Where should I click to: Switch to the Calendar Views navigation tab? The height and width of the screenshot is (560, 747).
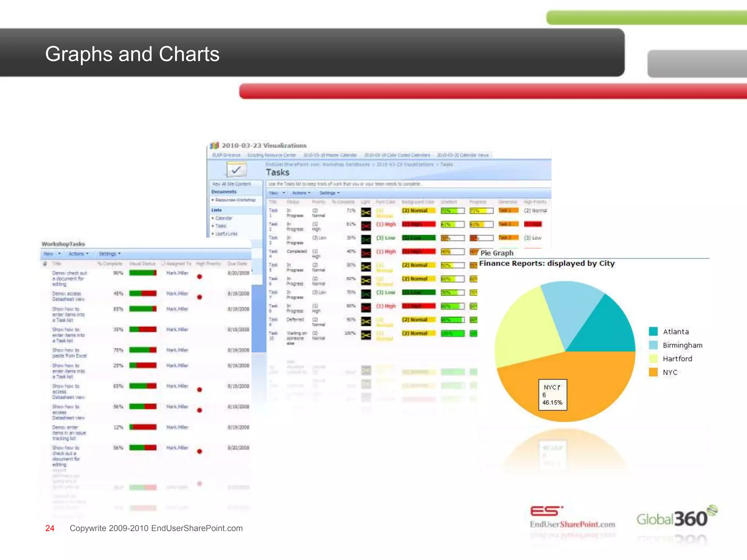point(462,155)
